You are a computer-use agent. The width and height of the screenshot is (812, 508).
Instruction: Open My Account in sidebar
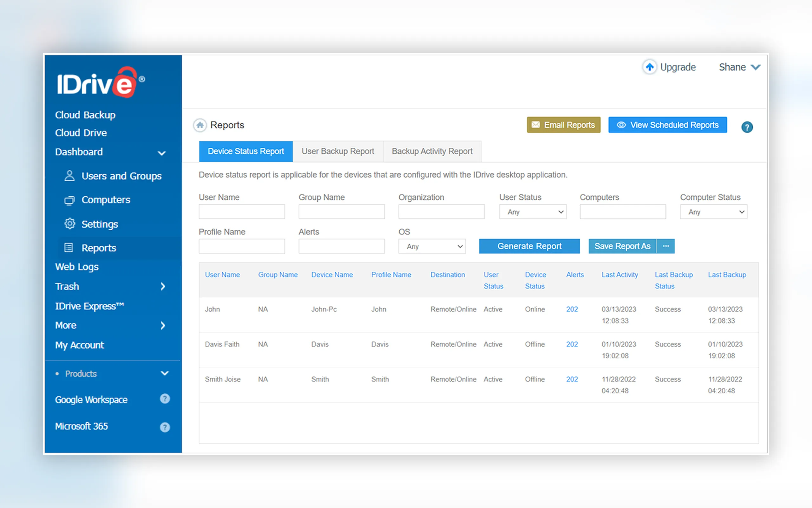80,345
